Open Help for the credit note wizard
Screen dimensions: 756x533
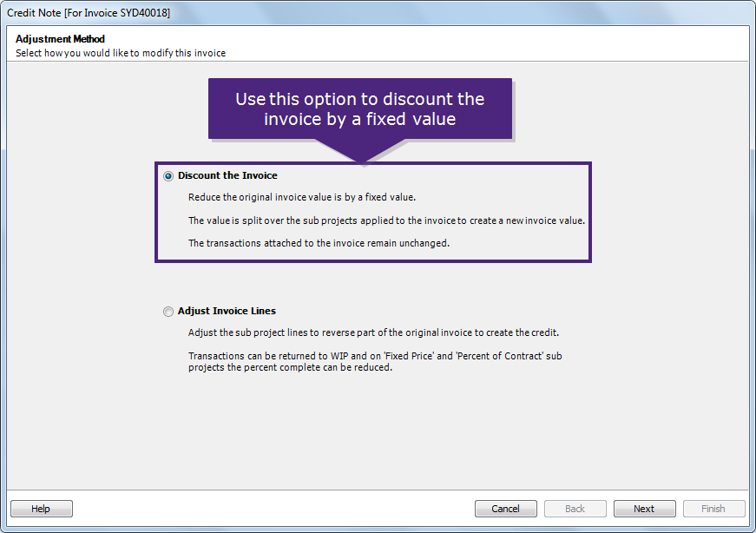(41, 509)
